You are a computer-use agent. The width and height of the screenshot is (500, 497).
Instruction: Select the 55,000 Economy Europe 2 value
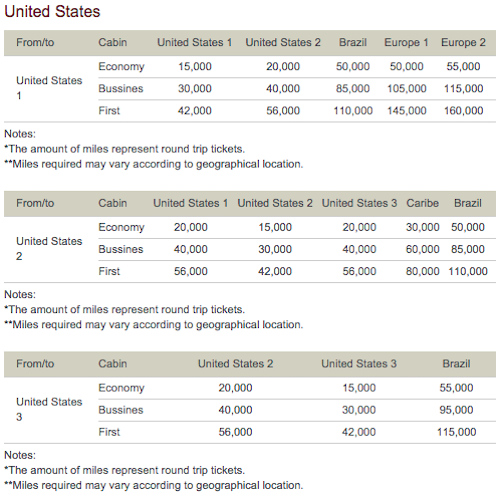click(463, 66)
